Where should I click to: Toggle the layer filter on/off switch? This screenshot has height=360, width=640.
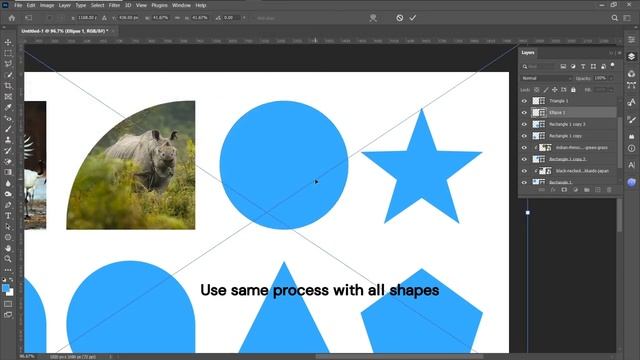pyautogui.click(x=612, y=65)
